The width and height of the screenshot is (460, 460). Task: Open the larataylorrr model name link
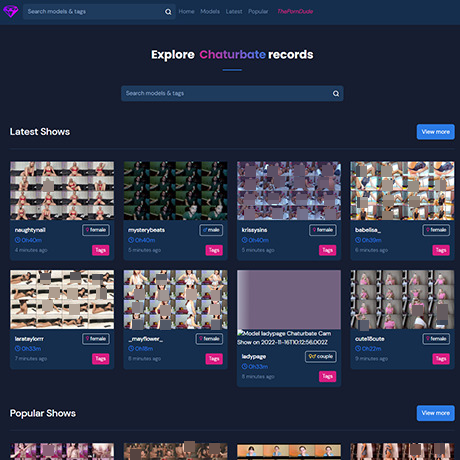[29, 339]
